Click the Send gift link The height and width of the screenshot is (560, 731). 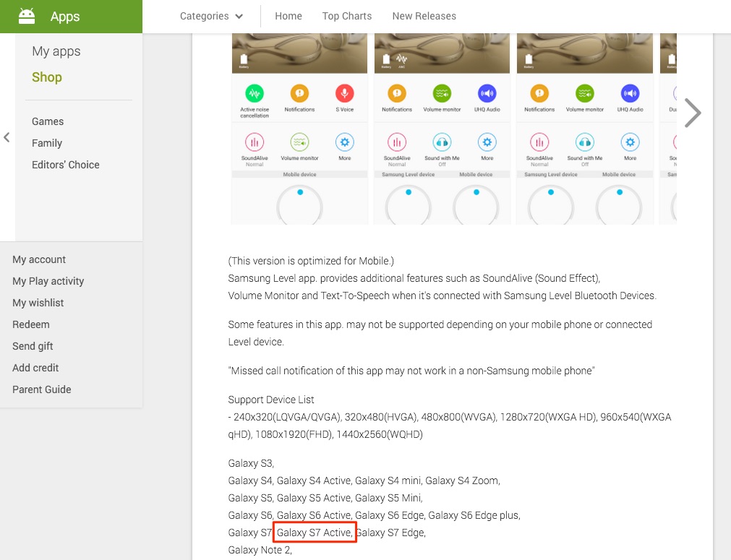[x=33, y=346]
